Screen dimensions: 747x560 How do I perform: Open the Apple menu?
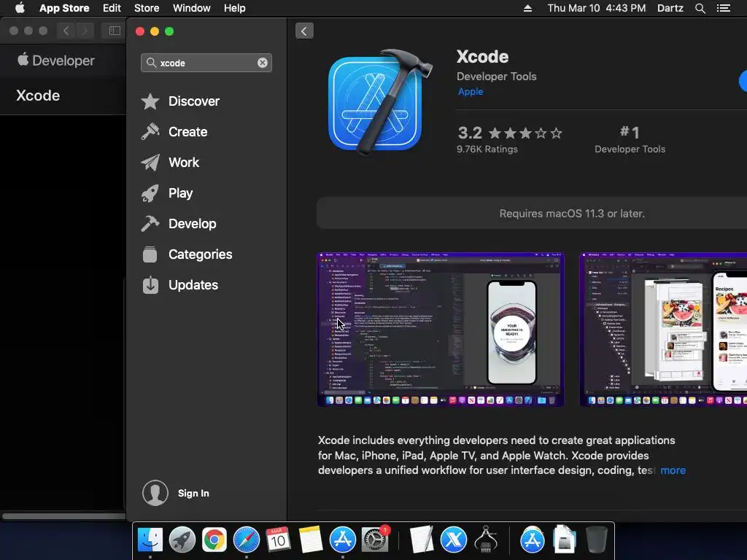20,8
